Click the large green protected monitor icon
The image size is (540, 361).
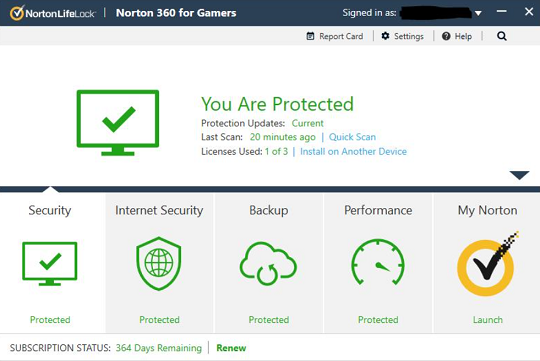[118, 123]
